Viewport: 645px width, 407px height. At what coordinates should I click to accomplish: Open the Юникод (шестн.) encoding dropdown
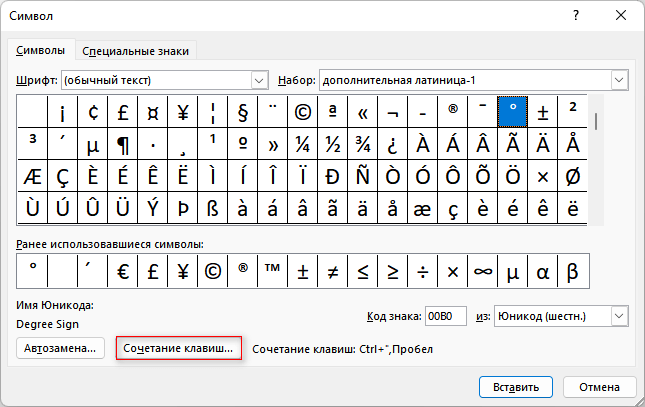coord(619,316)
